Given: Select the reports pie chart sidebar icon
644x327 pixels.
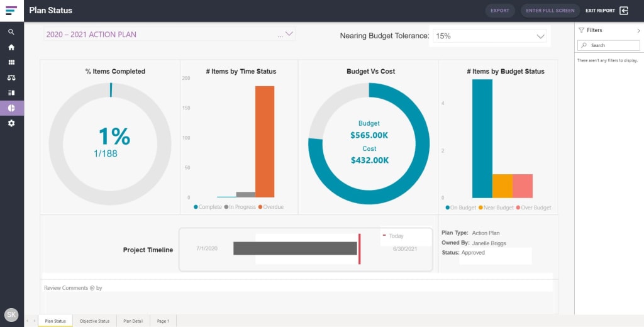Looking at the screenshot, I should 11,108.
